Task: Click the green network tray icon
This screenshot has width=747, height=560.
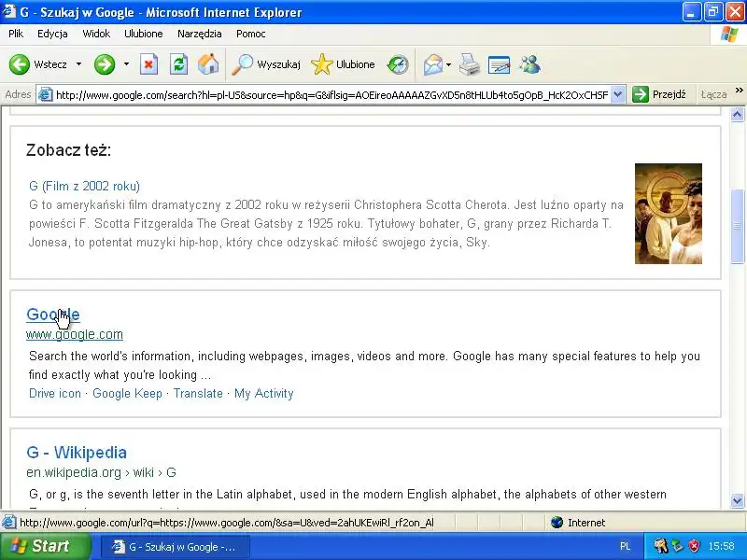Action: coord(677,546)
